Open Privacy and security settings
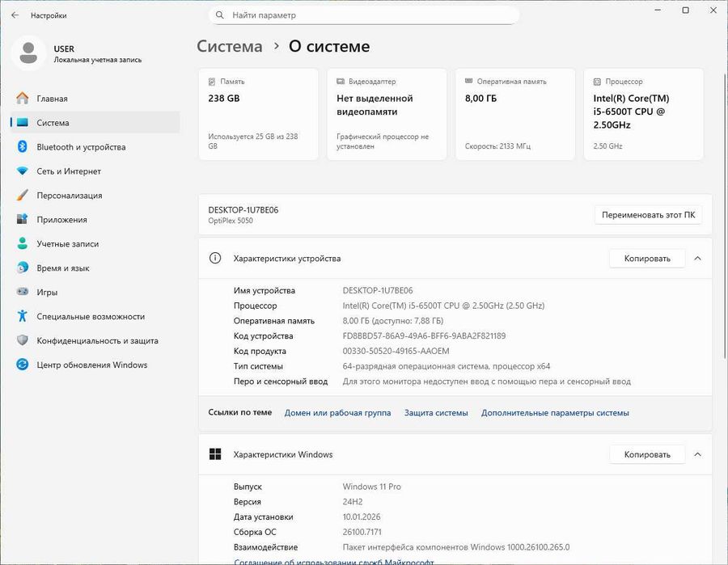The image size is (728, 565). pos(97,341)
